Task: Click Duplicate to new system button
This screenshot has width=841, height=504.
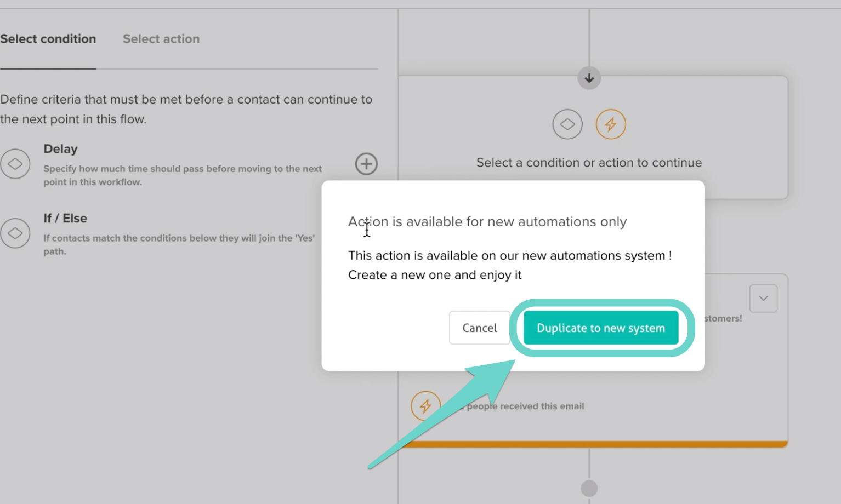Action: pyautogui.click(x=601, y=328)
